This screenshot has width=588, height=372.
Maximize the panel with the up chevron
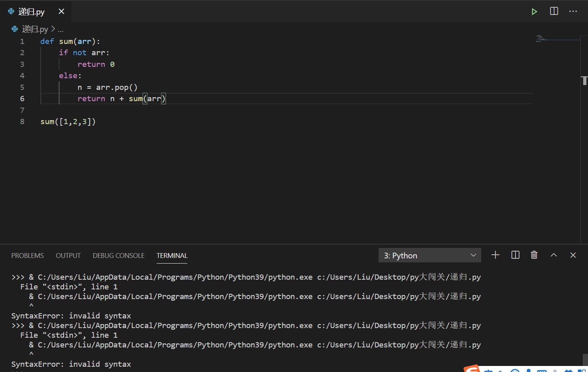[554, 255]
